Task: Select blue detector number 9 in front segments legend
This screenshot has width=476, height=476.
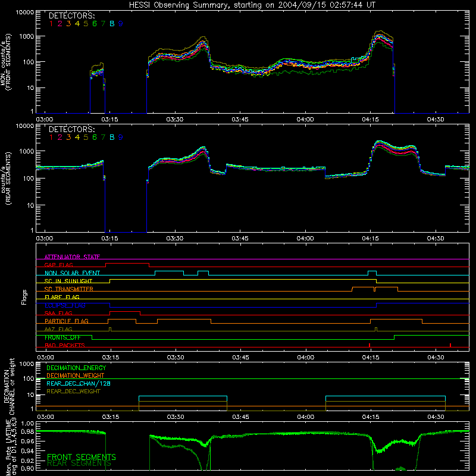Action: 121,24
